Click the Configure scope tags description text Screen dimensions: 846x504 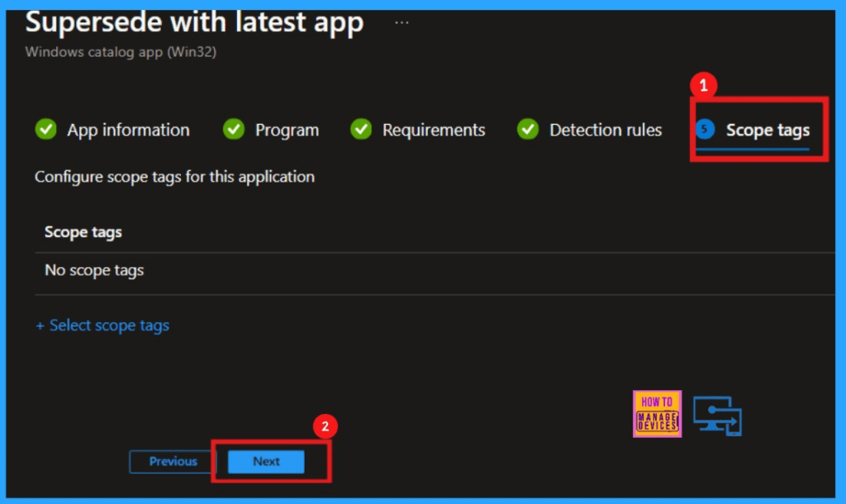click(x=175, y=177)
